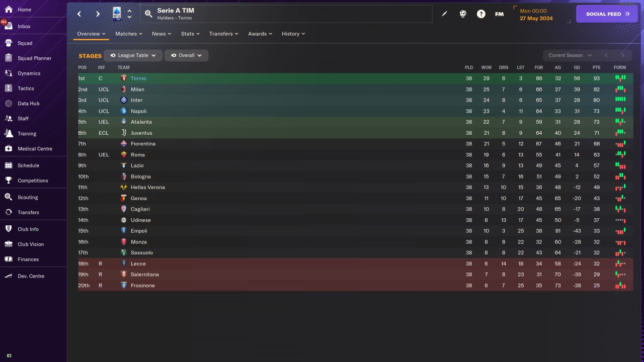Step to the previous competition with the up arrow
Image resolution: width=644 pixels, height=362 pixels.
[x=129, y=11]
